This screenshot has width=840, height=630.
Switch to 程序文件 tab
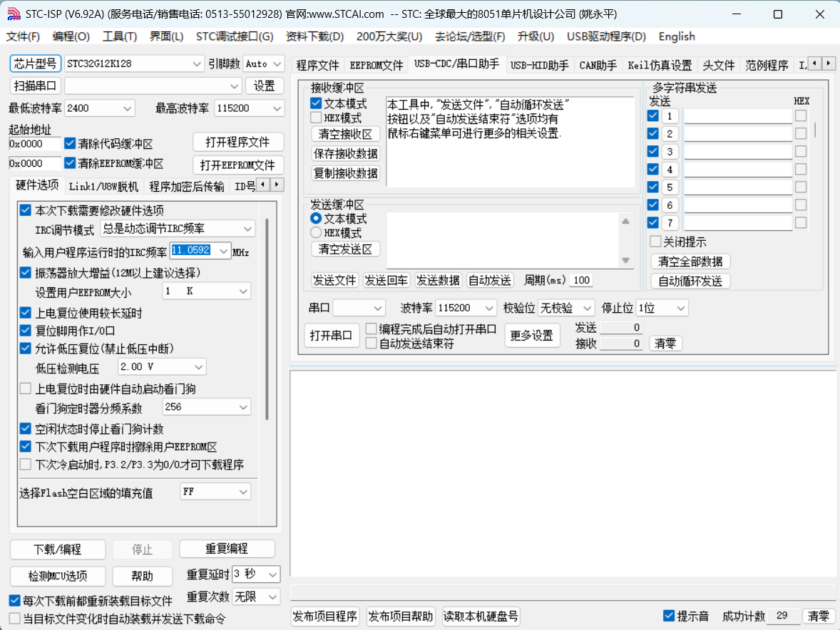point(318,66)
